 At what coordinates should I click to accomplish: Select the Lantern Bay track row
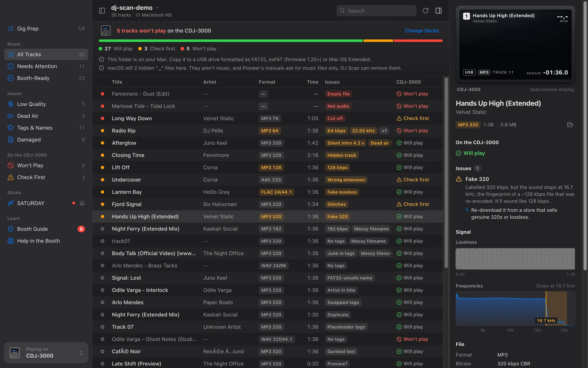click(267, 192)
